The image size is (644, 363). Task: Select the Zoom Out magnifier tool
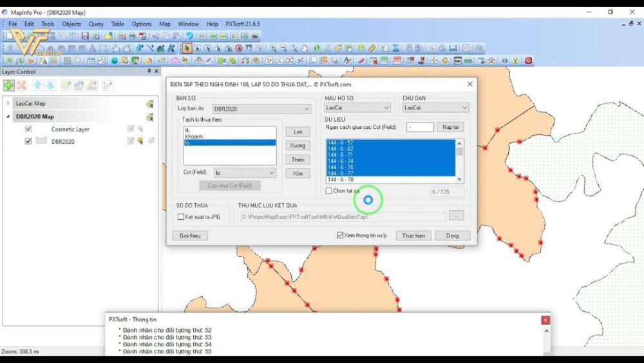pyautogui.click(x=283, y=48)
